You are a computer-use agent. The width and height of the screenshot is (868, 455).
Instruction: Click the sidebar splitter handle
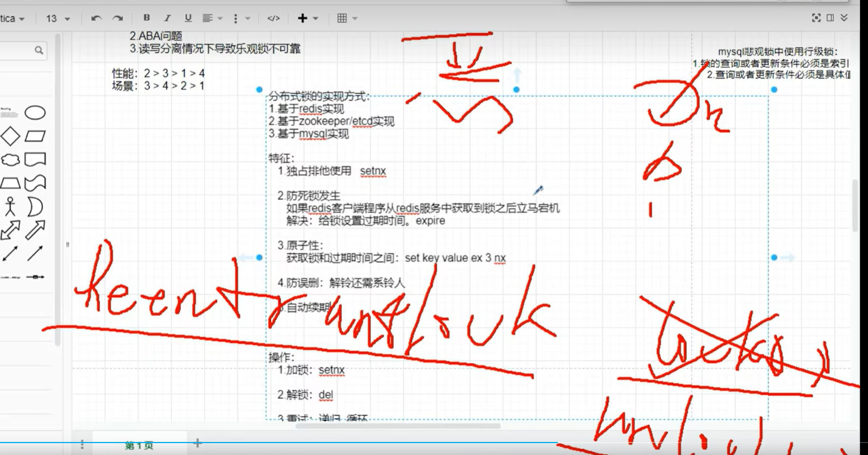pos(67,245)
